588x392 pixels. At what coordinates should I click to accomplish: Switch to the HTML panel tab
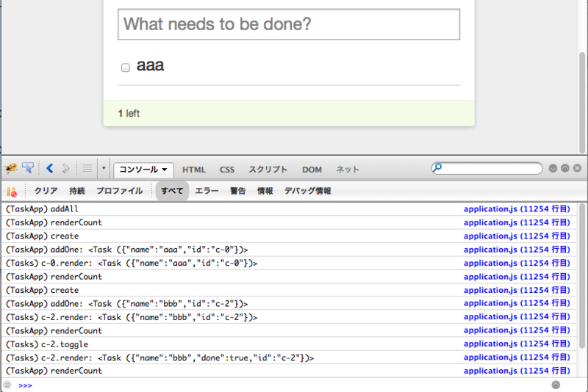tap(194, 170)
